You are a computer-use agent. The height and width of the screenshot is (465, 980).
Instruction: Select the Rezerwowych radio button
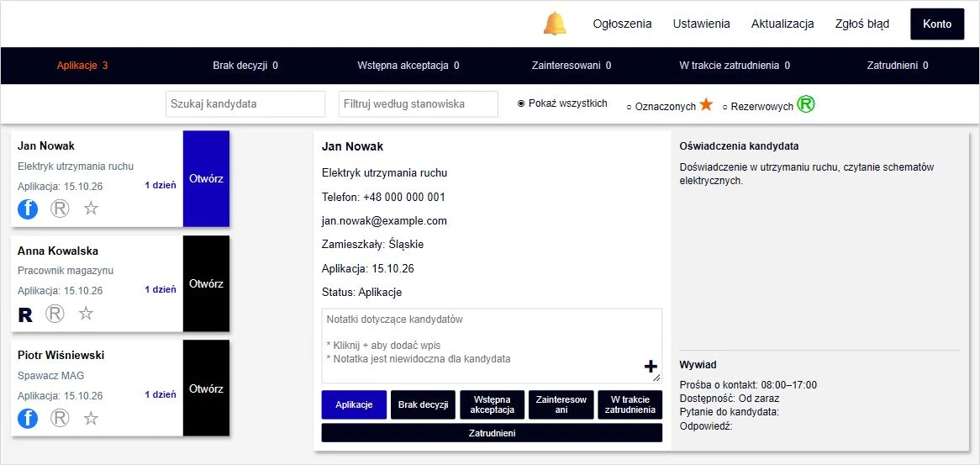[725, 108]
